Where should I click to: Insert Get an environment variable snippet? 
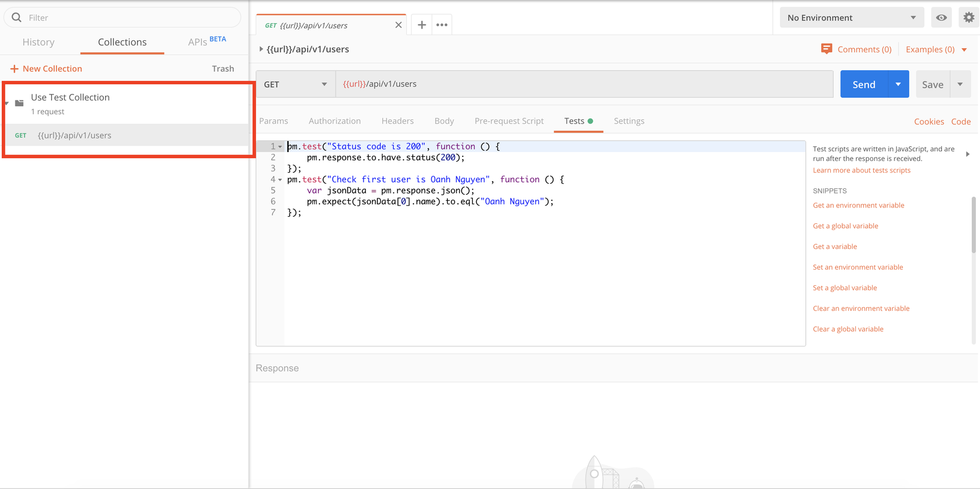pyautogui.click(x=858, y=206)
